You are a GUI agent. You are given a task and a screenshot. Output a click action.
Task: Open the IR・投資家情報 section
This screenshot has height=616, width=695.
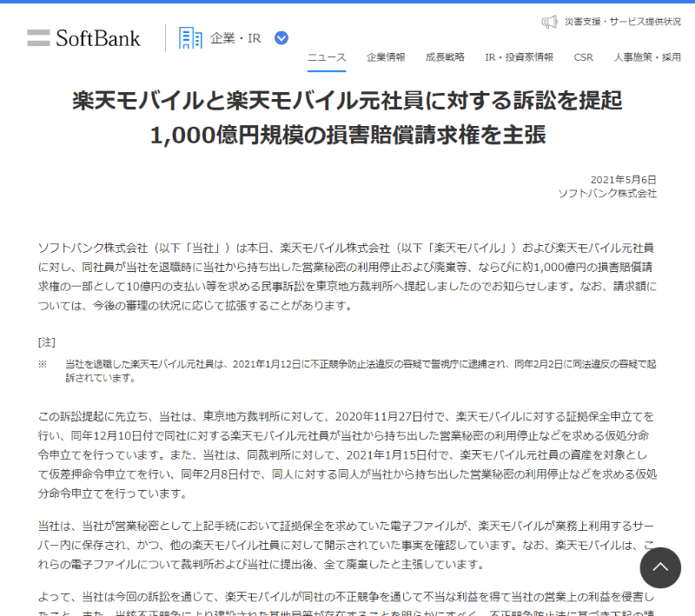tap(518, 56)
